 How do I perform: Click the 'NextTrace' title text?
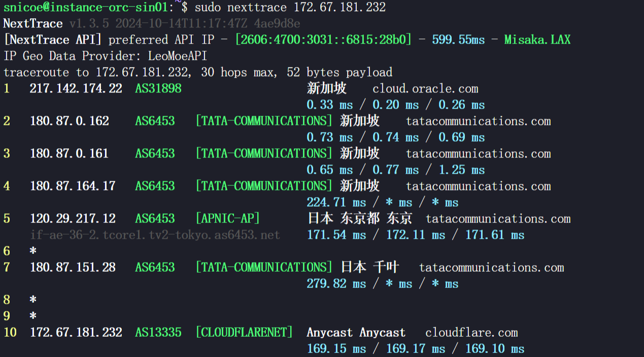click(x=33, y=23)
